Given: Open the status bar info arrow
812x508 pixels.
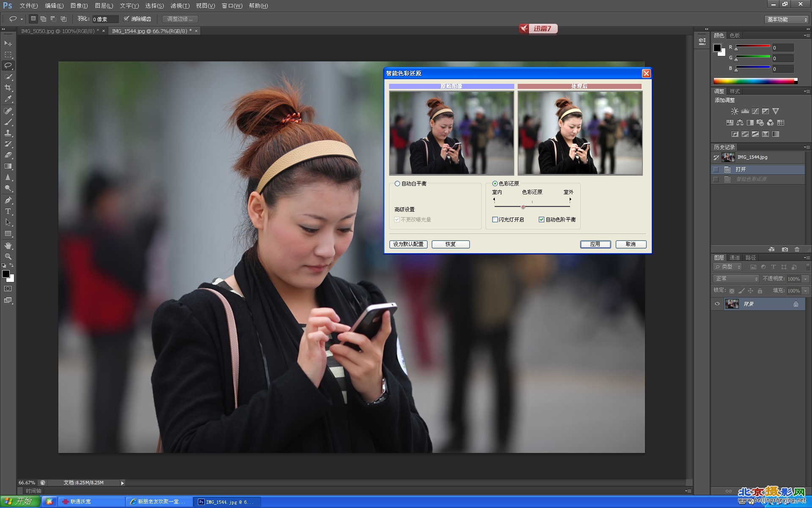Looking at the screenshot, I should point(123,483).
